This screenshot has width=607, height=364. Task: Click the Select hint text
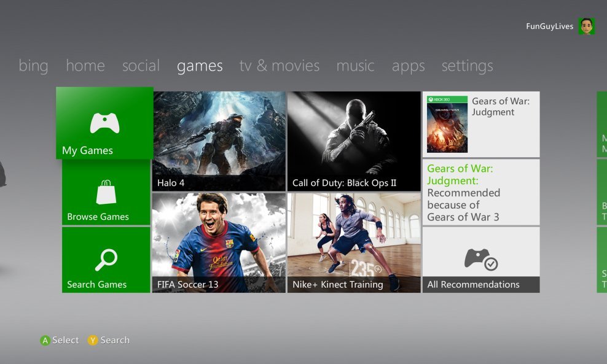click(65, 340)
